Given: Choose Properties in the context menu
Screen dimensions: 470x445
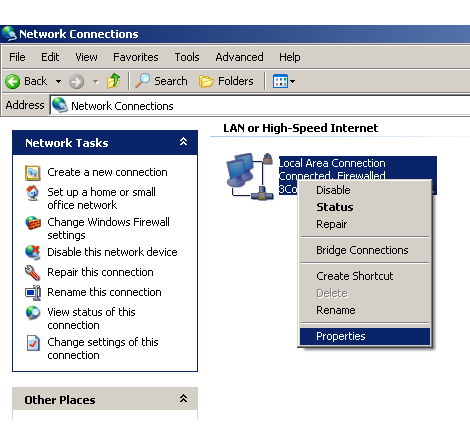Looking at the screenshot, I should click(x=365, y=336).
